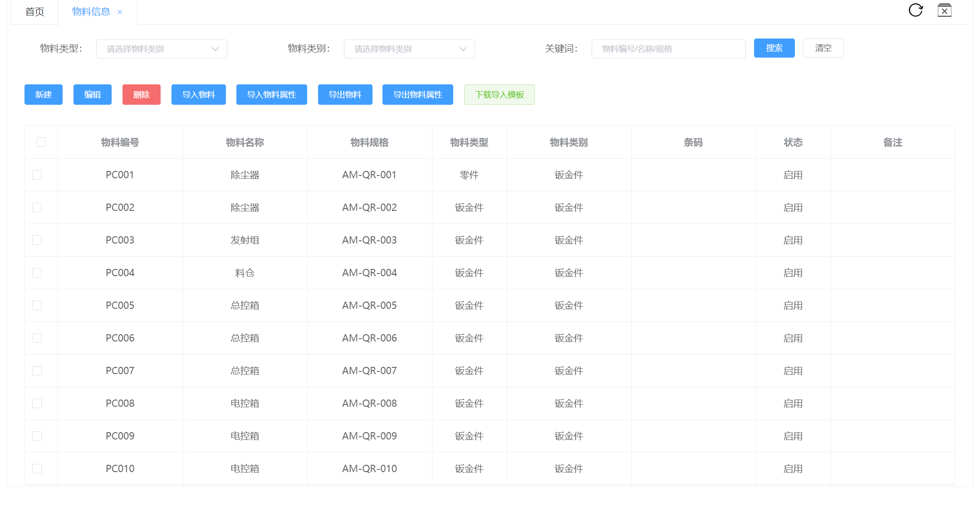The width and height of the screenshot is (980, 507).
Task: Click the 导入物料属性 button
Action: (x=271, y=95)
